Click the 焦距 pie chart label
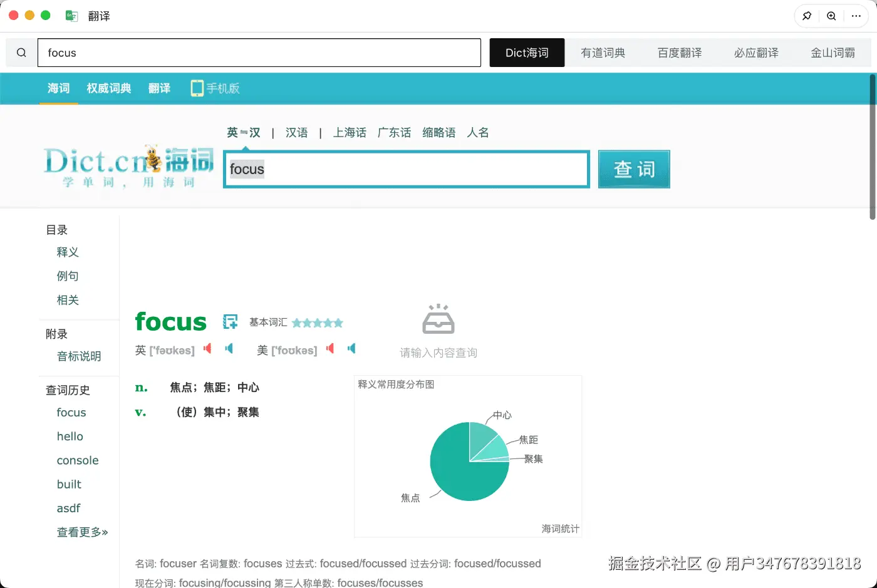The image size is (877, 588). coord(528,440)
